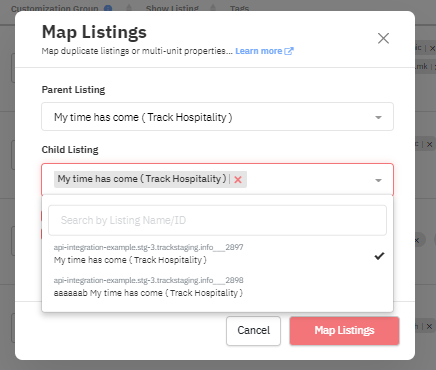Click the checkmark on the selected listing option

(379, 256)
